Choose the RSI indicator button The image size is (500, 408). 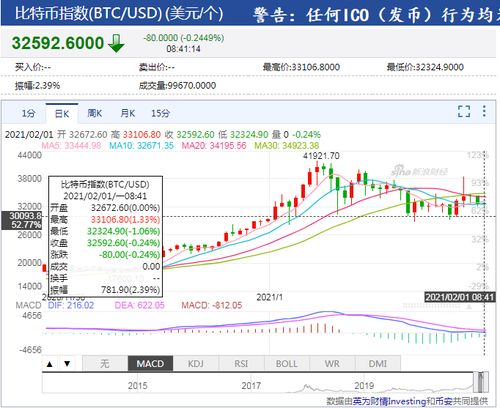[241, 363]
